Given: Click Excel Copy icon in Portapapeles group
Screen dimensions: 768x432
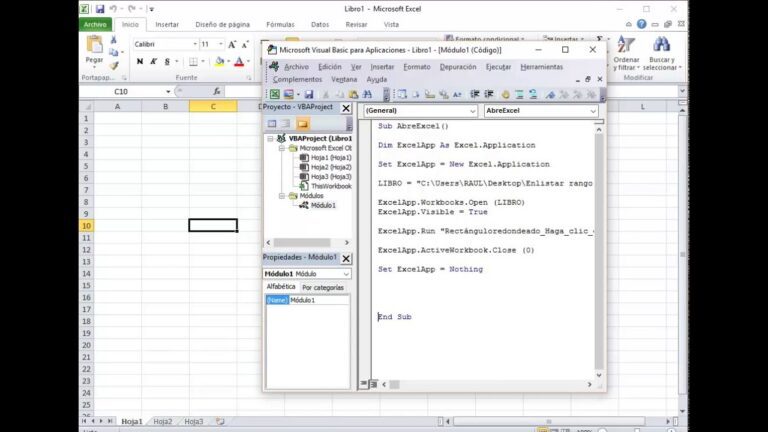Looking at the screenshot, I should [114, 52].
